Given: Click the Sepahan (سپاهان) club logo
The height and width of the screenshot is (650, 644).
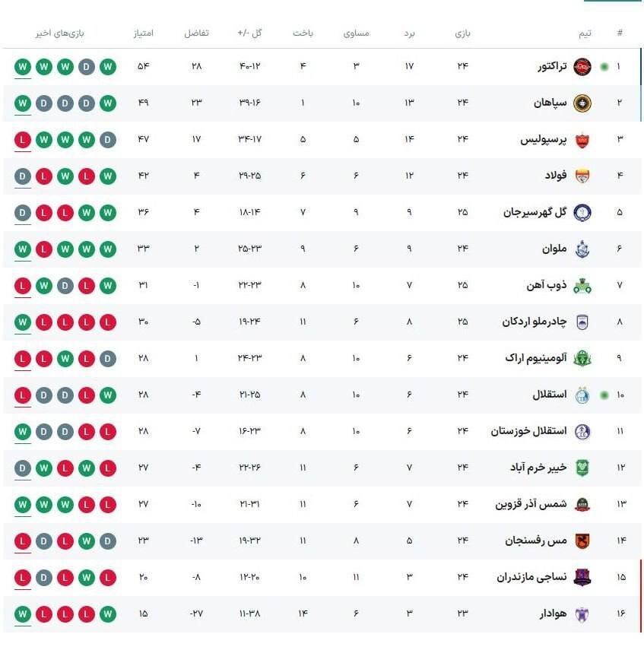Looking at the screenshot, I should (582, 103).
